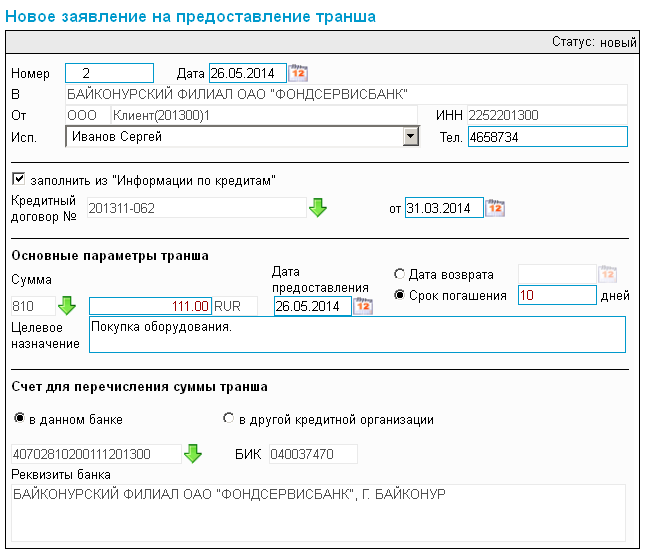646x554 pixels.
Task: Choose 'в данном банке' radio option
Action: 19,418
